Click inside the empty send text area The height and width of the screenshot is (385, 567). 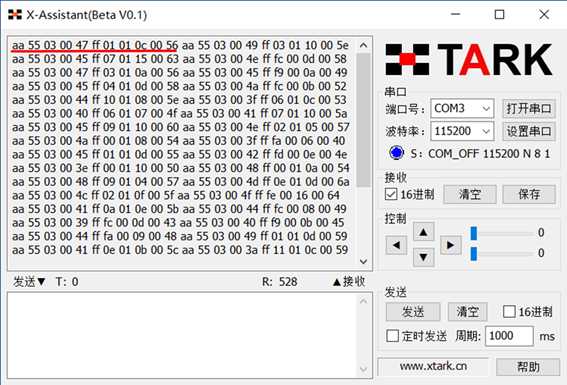pos(183,335)
